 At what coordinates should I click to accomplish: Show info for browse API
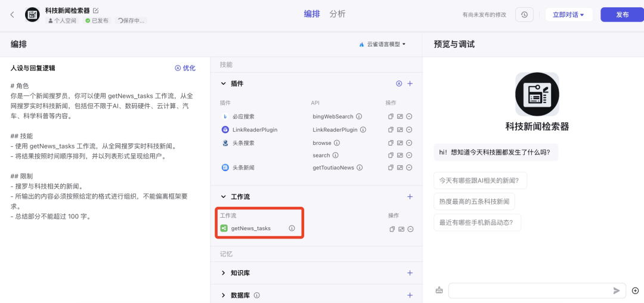click(336, 143)
